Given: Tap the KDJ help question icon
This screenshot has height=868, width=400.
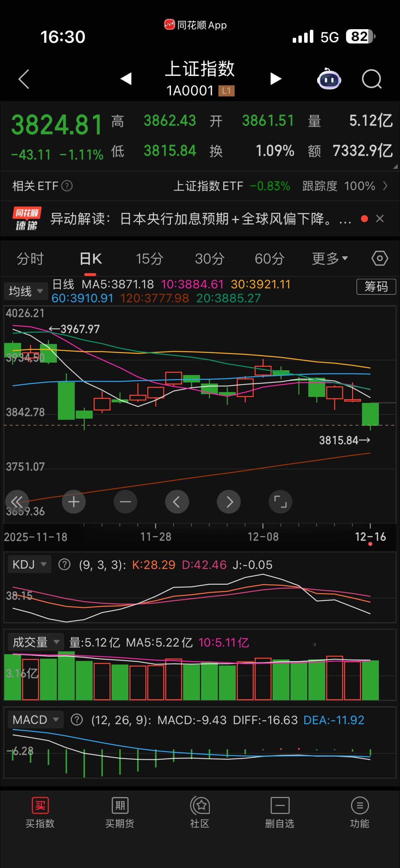Looking at the screenshot, I should pyautogui.click(x=64, y=564).
